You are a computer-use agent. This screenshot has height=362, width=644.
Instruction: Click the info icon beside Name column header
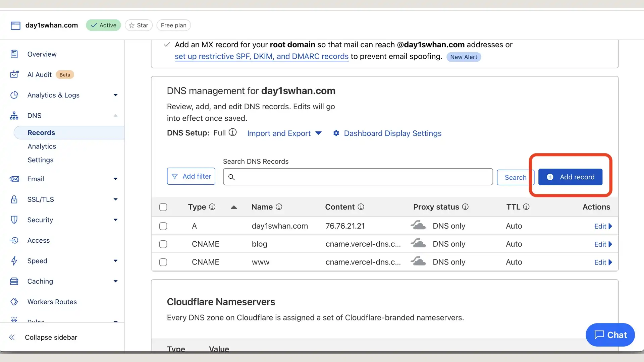(x=279, y=207)
